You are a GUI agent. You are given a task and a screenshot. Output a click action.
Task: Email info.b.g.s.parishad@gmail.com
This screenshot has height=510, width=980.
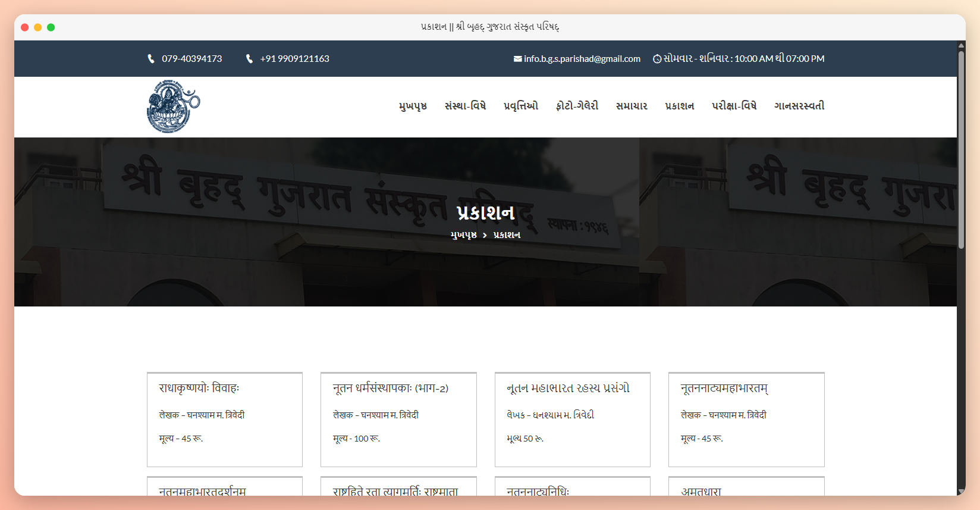pyautogui.click(x=582, y=58)
